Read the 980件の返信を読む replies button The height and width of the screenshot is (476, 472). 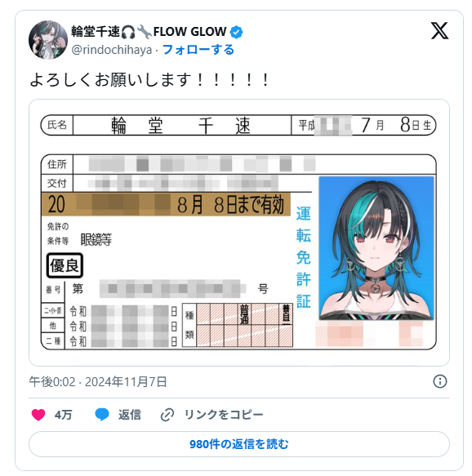[239, 444]
